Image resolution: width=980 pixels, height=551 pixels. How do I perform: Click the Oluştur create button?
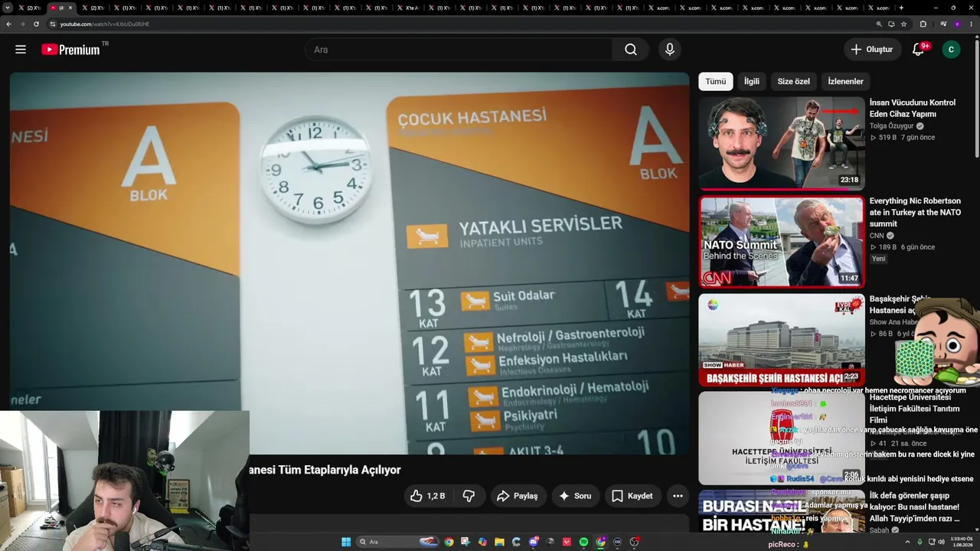[x=872, y=50]
